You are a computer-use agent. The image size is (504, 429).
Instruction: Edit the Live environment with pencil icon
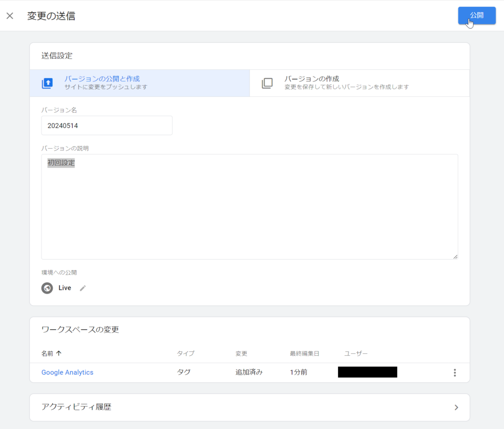point(83,288)
